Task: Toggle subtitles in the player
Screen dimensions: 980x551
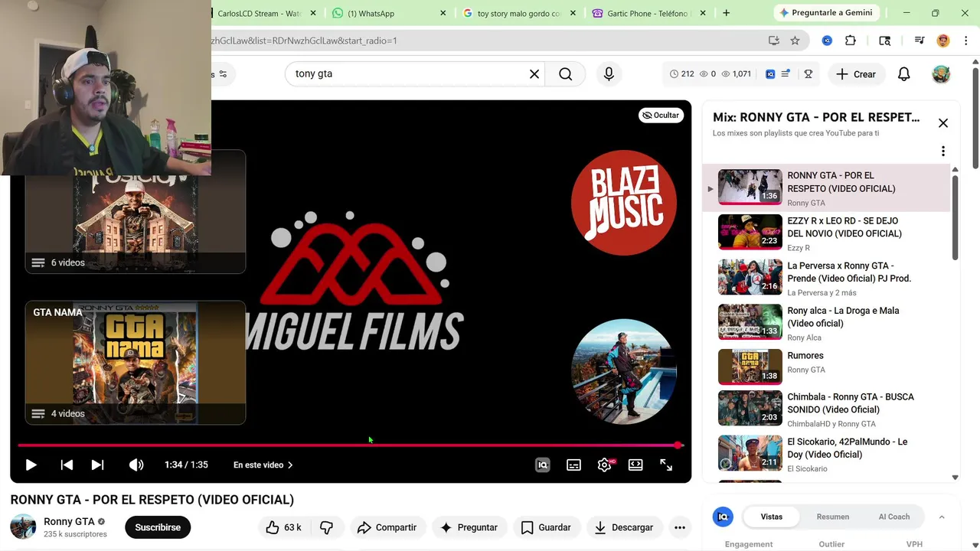Action: click(x=573, y=465)
